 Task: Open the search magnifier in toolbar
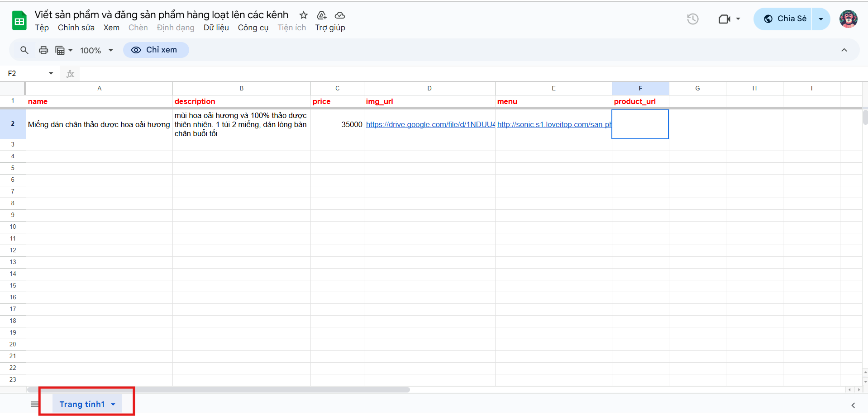24,50
